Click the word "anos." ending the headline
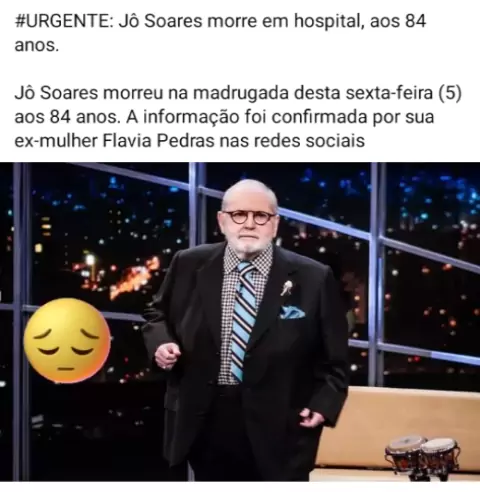 point(37,45)
